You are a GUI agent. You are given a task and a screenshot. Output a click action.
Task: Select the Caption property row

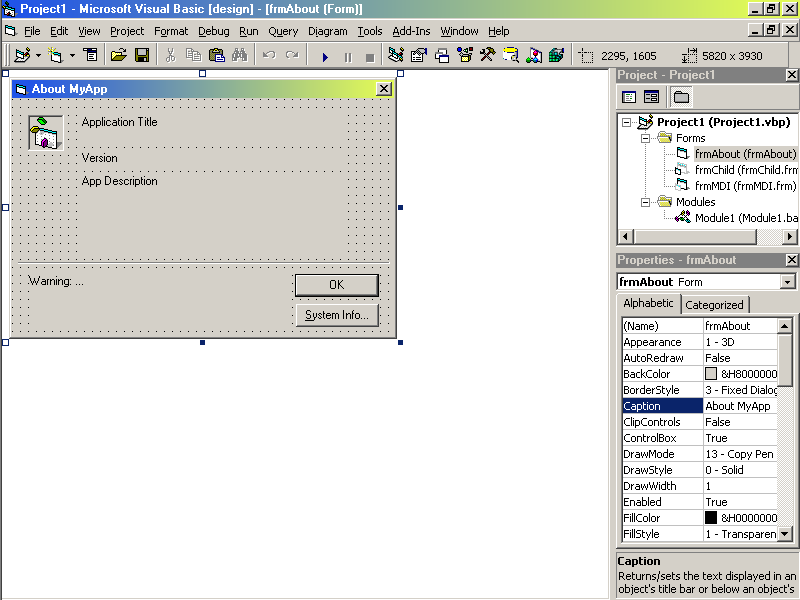(700, 406)
